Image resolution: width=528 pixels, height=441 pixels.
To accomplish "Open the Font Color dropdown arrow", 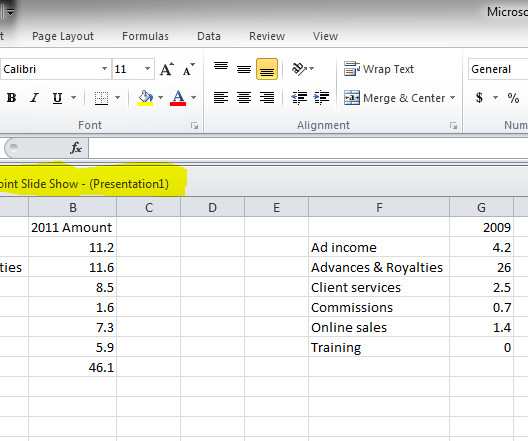I will point(193,98).
